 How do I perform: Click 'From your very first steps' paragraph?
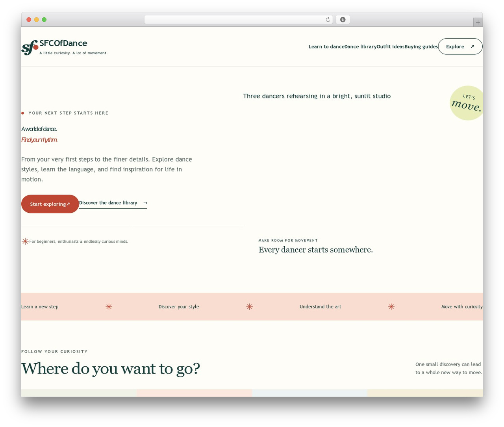pyautogui.click(x=107, y=169)
